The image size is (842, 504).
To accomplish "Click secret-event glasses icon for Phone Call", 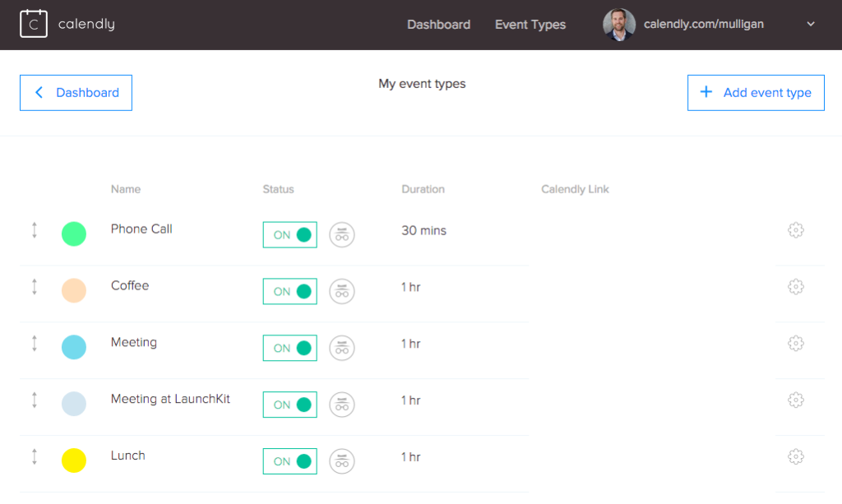I will 342,234.
